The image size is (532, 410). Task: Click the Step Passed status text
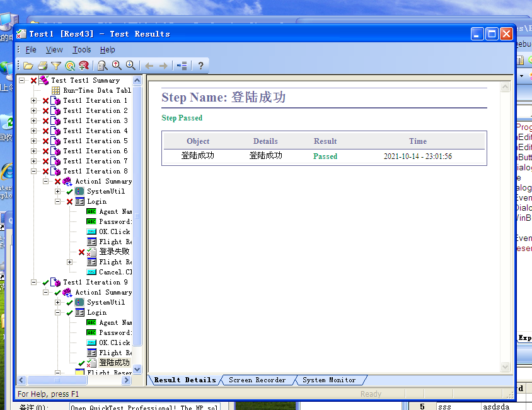click(x=182, y=118)
